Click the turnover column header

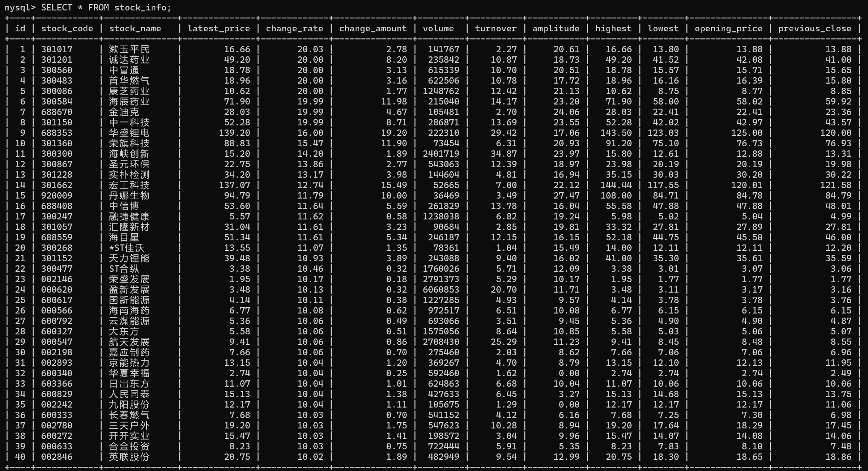coord(496,29)
